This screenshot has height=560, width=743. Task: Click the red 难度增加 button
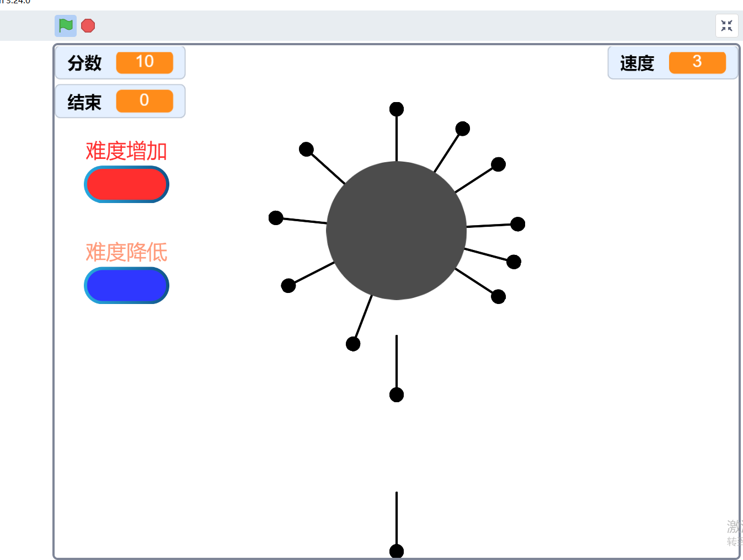[126, 184]
